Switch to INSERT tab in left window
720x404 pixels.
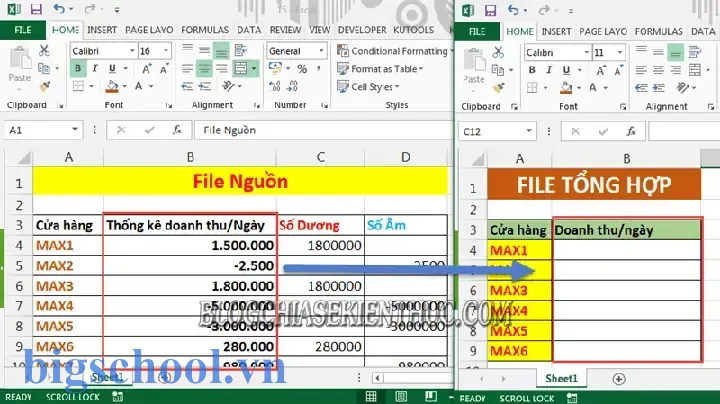point(102,30)
